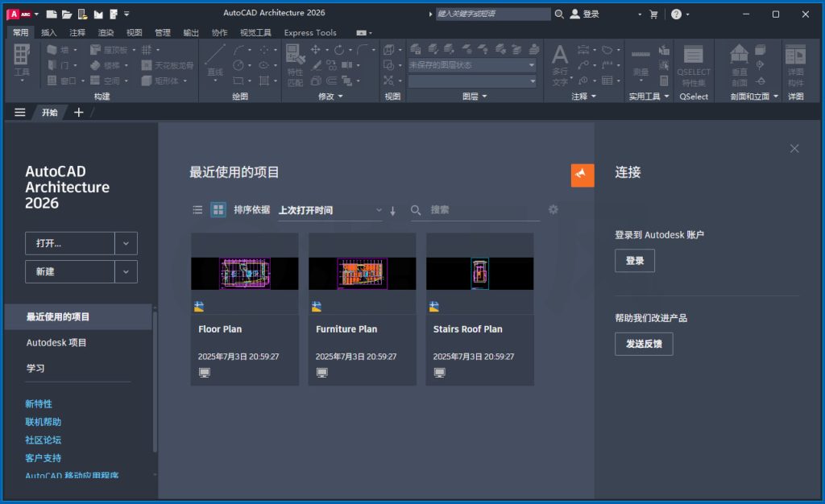825x504 pixels.
Task: Open the sort-by 上次打开时间 dropdown
Action: 330,210
